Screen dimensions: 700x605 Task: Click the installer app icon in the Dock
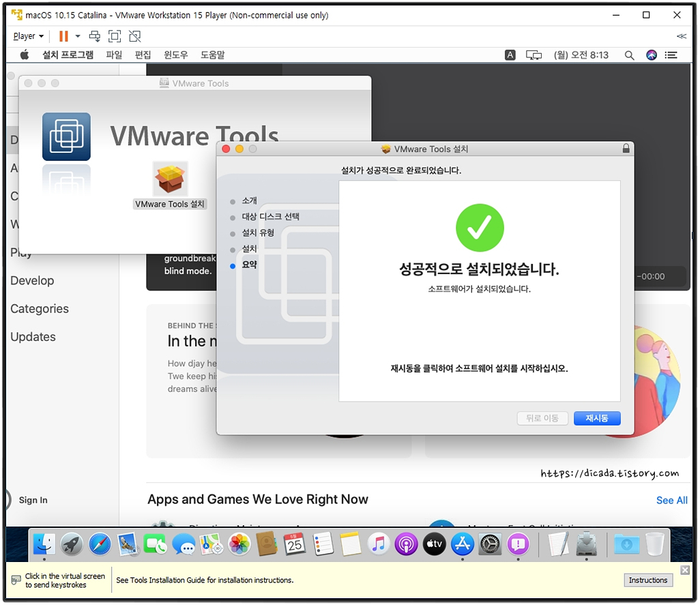[x=587, y=544]
